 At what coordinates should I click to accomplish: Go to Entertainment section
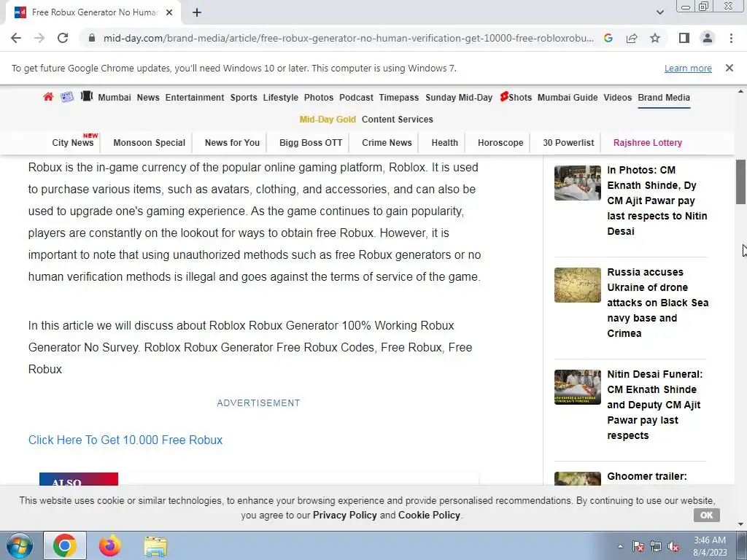click(195, 98)
